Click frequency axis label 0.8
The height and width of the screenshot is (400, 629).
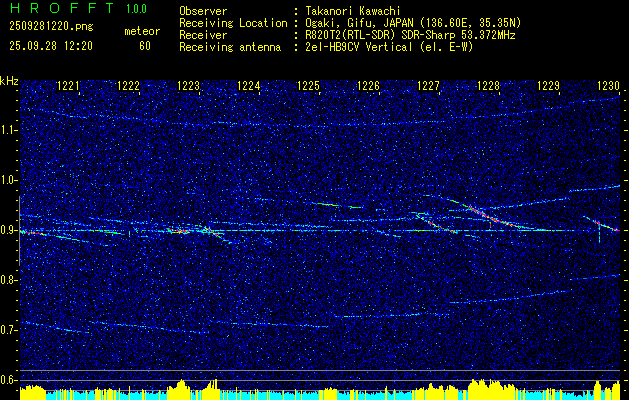pyautogui.click(x=9, y=280)
